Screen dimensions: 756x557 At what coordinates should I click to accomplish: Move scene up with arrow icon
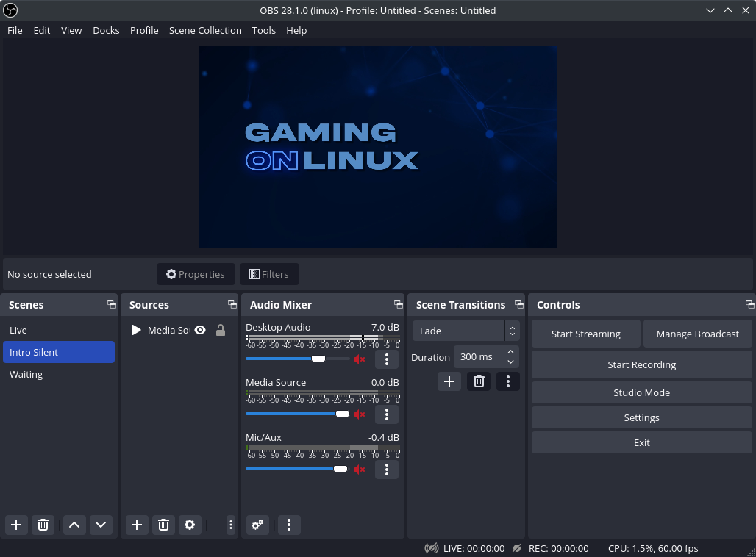74,525
